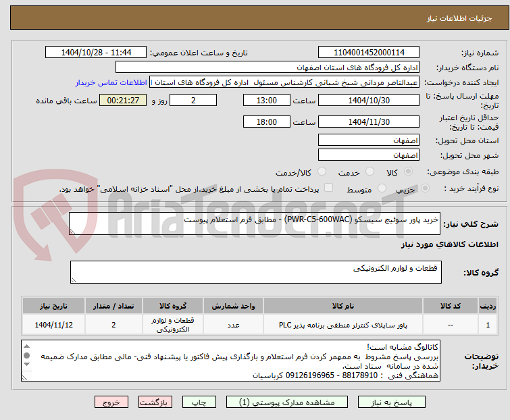Click the validity time field 18:00
The image size is (510, 420).
(x=266, y=122)
